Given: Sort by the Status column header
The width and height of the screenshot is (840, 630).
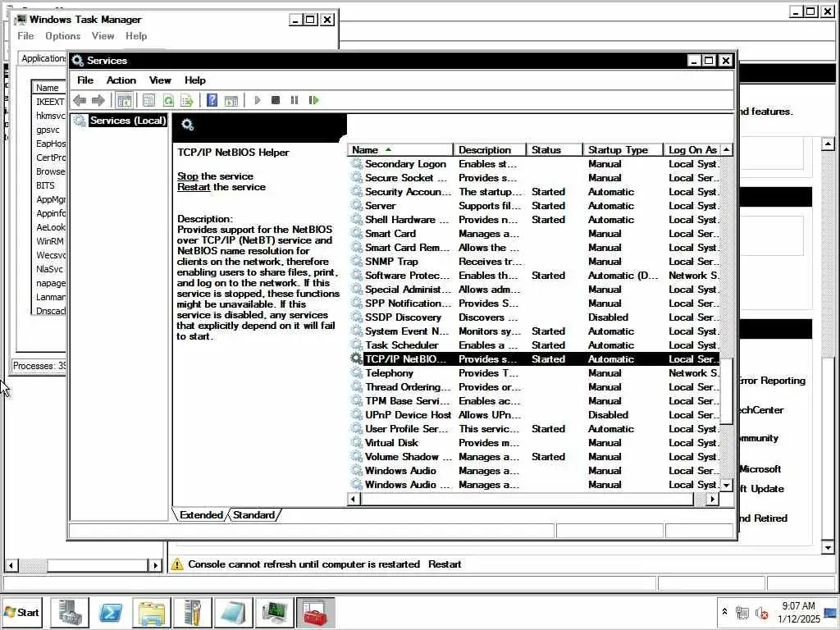Looking at the screenshot, I should (555, 150).
